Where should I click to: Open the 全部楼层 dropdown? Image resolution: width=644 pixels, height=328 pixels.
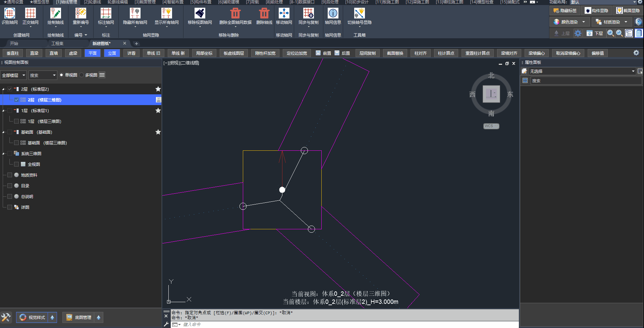point(13,75)
